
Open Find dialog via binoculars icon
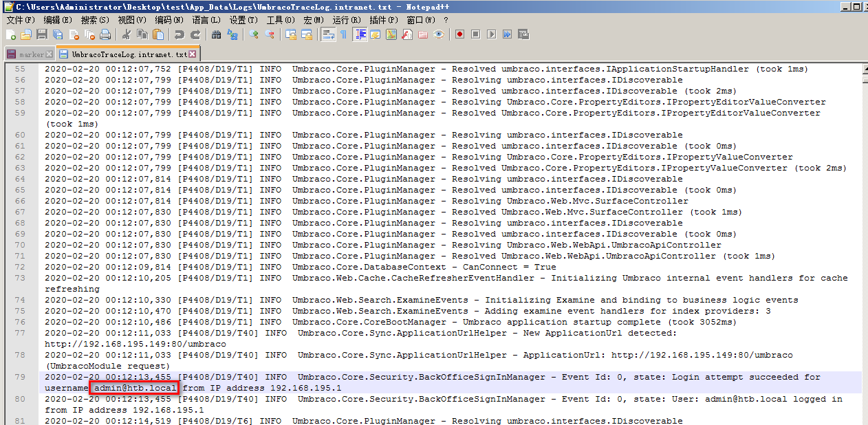[x=217, y=34]
